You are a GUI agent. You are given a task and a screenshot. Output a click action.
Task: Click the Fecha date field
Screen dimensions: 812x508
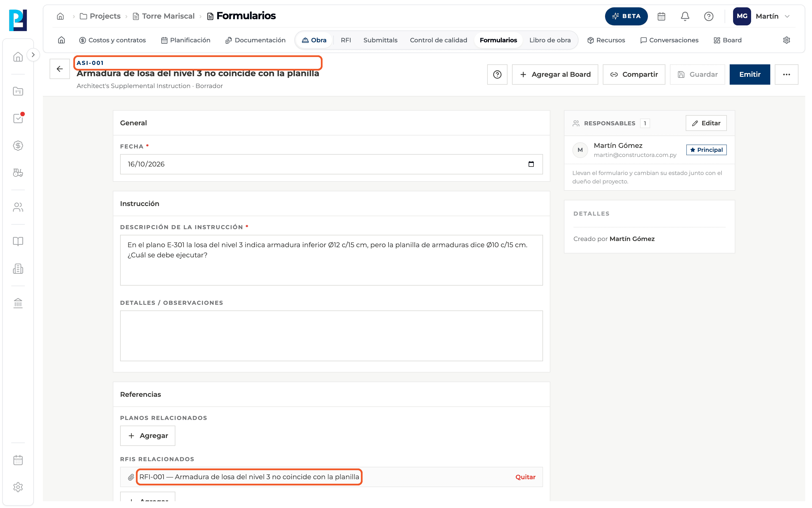coord(331,164)
